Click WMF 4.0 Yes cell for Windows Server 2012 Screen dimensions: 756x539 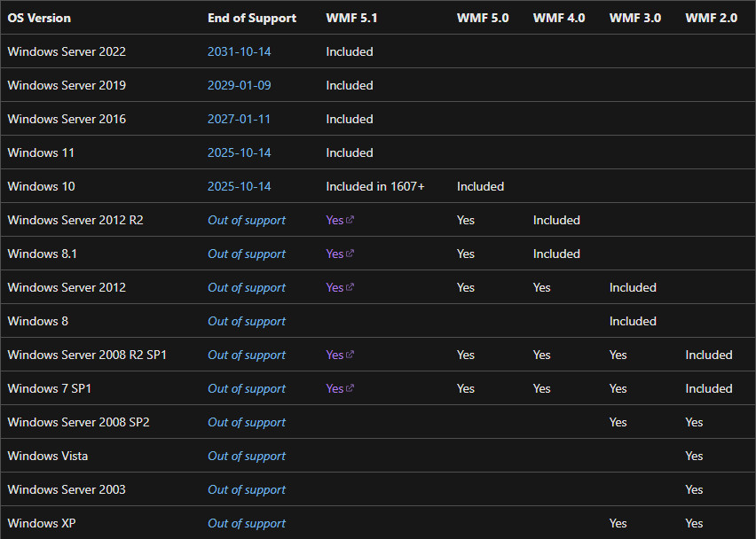pyautogui.click(x=541, y=287)
